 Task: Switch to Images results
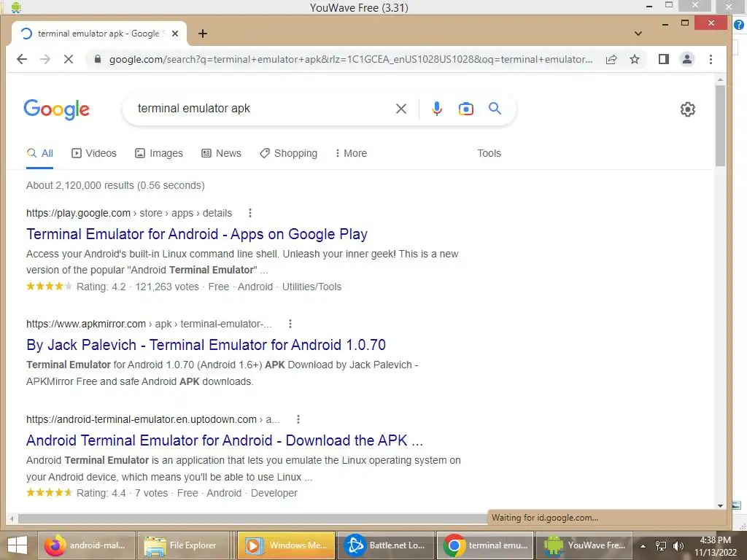tap(159, 153)
